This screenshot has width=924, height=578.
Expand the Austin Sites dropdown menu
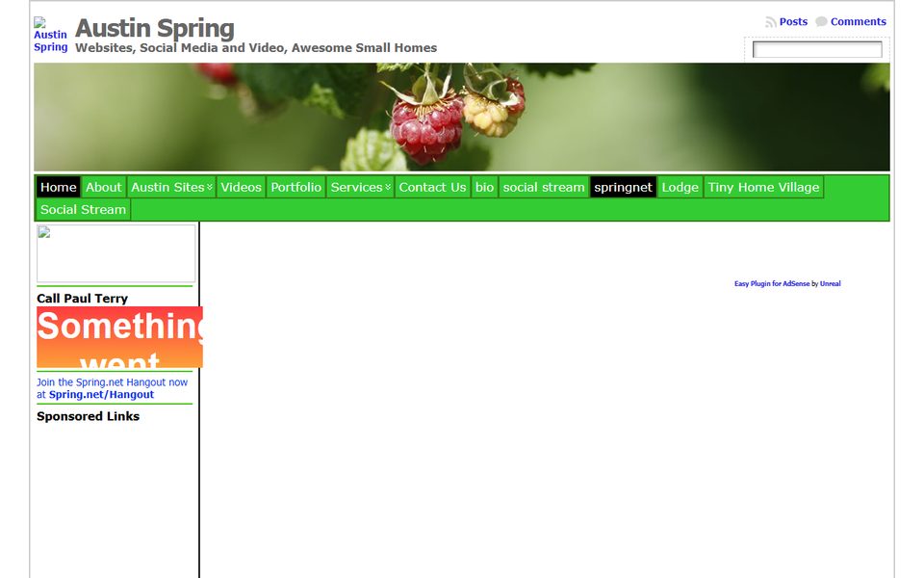point(169,187)
